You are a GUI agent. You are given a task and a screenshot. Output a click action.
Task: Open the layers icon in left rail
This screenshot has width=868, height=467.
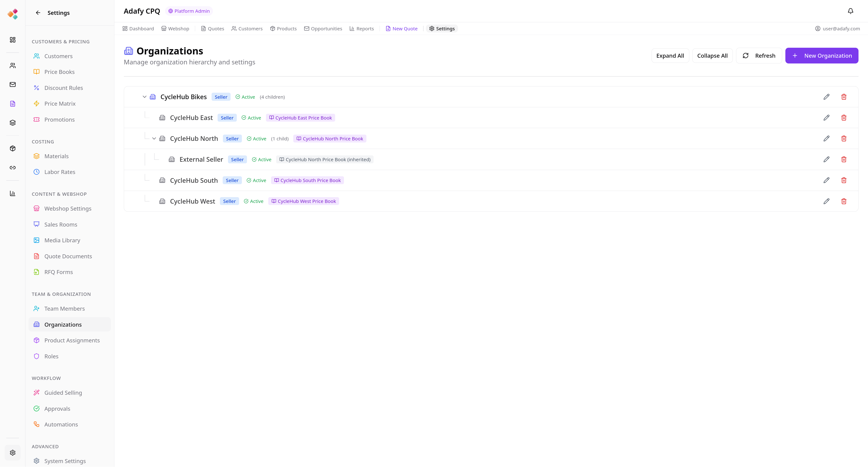(13, 123)
